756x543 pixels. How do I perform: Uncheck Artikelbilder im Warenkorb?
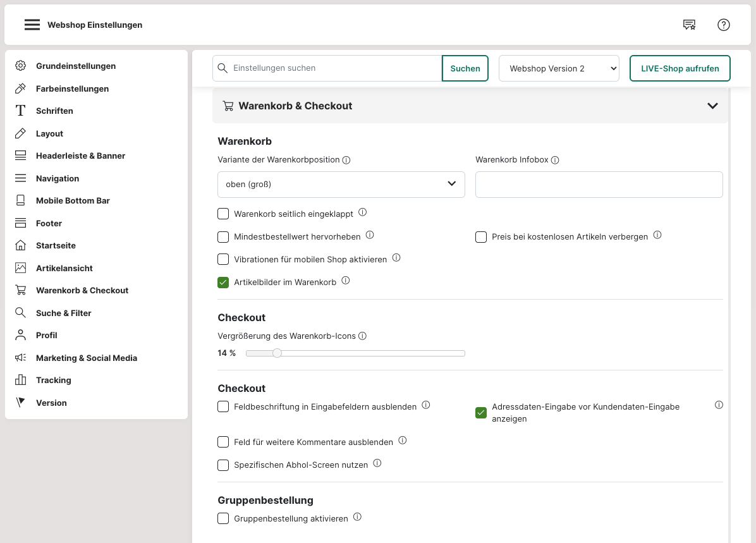coord(223,283)
